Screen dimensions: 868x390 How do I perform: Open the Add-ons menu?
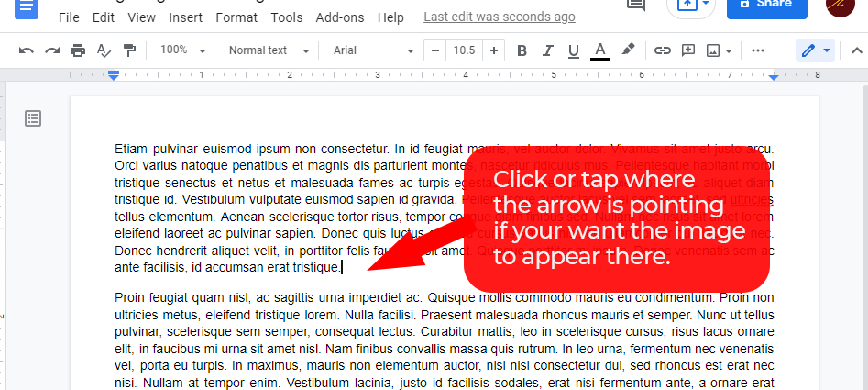340,17
